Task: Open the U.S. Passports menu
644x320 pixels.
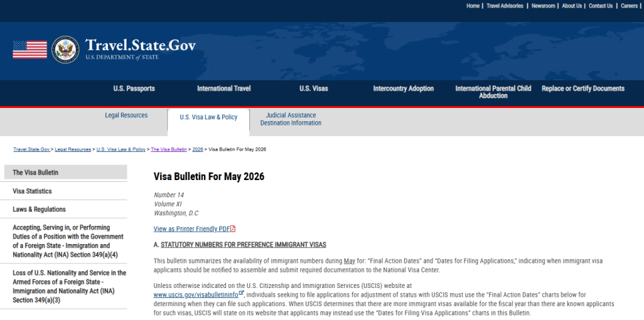Action: click(134, 89)
